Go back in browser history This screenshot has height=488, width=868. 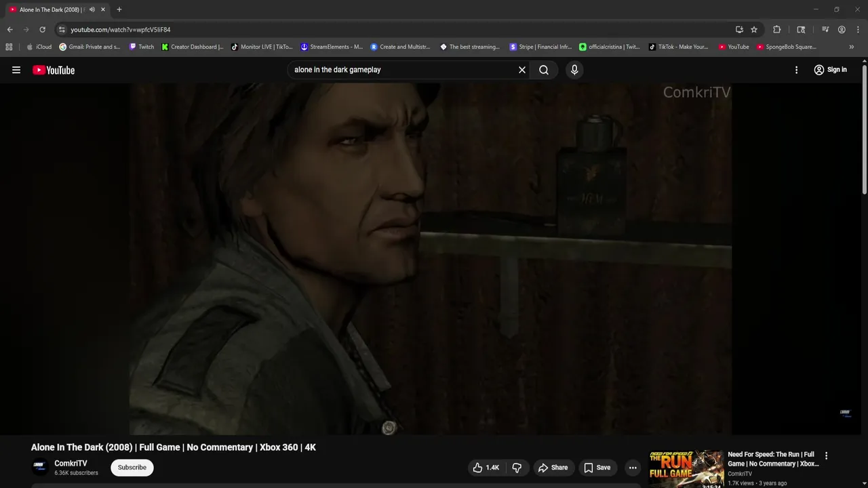coord(9,30)
